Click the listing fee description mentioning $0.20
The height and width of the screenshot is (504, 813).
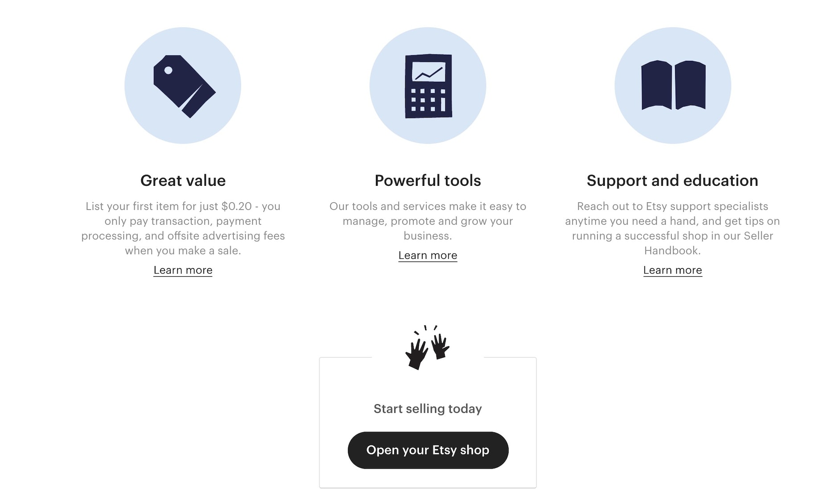[x=183, y=228]
